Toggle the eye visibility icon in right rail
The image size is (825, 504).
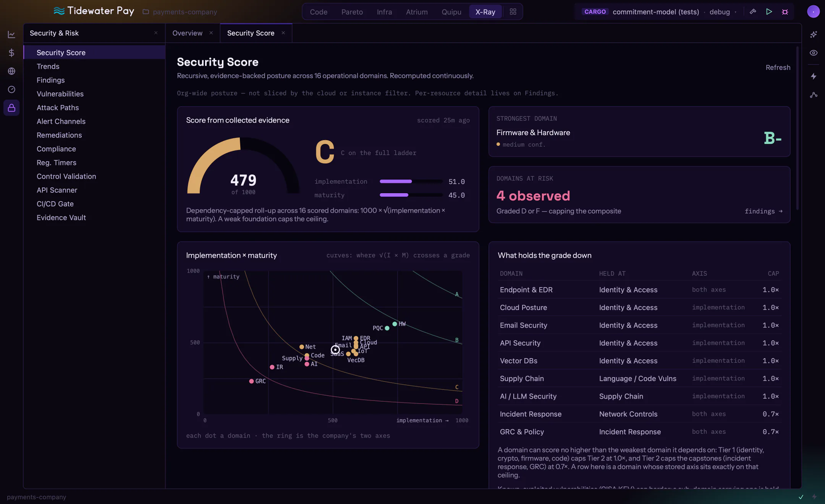pyautogui.click(x=814, y=53)
